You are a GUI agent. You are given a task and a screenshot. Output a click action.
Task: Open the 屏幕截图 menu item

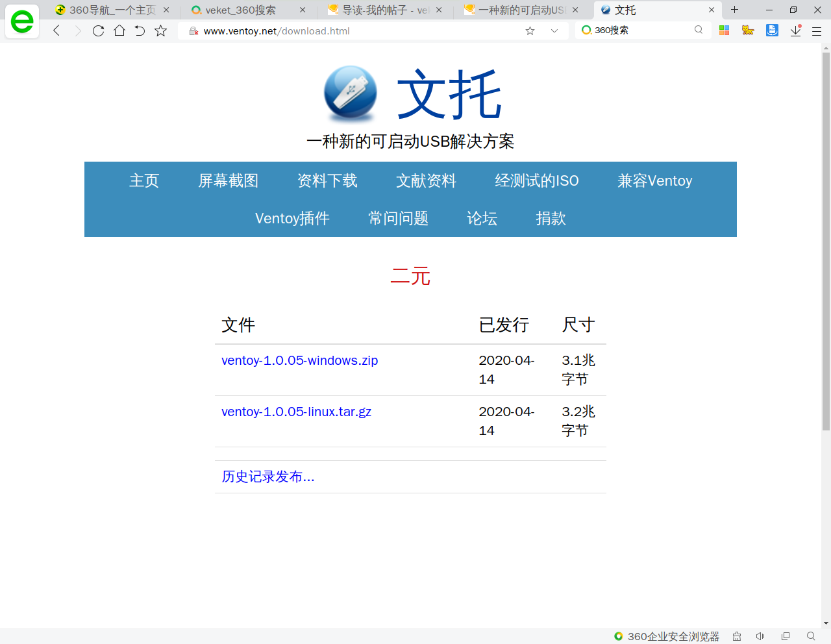tap(229, 180)
